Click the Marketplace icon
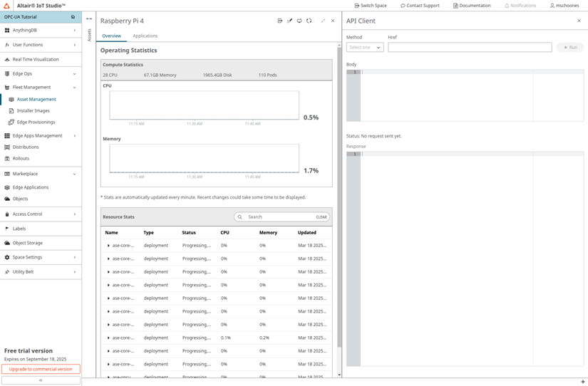Image resolution: width=588 pixels, height=386 pixels. pos(7,174)
